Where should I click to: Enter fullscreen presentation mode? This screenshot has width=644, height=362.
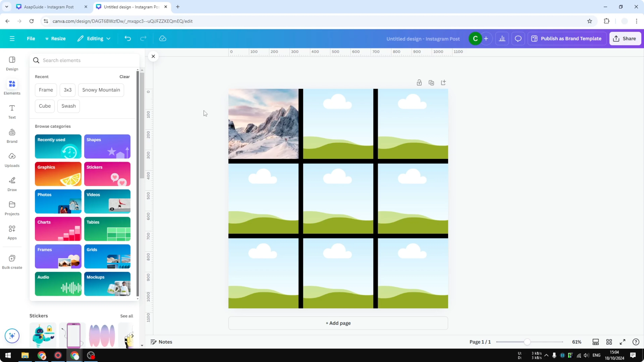pos(622,342)
